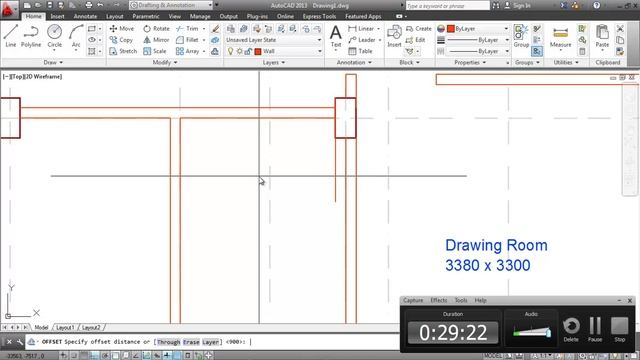This screenshot has height=360, width=640.
Task: Select the Rotate tool
Action: coord(156,29)
